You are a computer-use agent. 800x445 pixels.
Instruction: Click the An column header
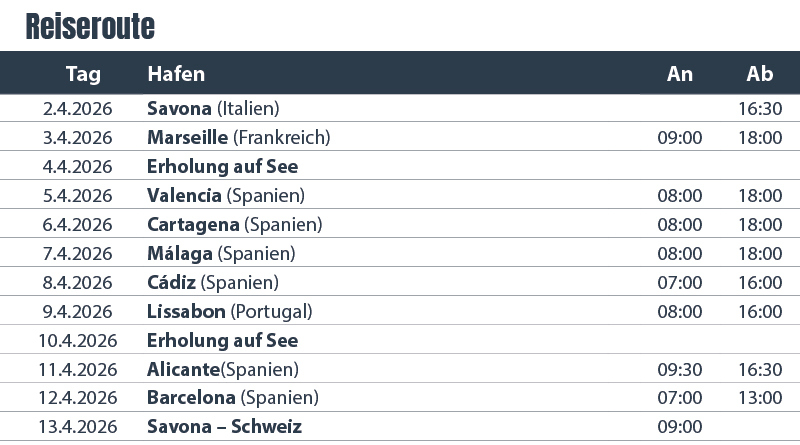click(x=680, y=74)
